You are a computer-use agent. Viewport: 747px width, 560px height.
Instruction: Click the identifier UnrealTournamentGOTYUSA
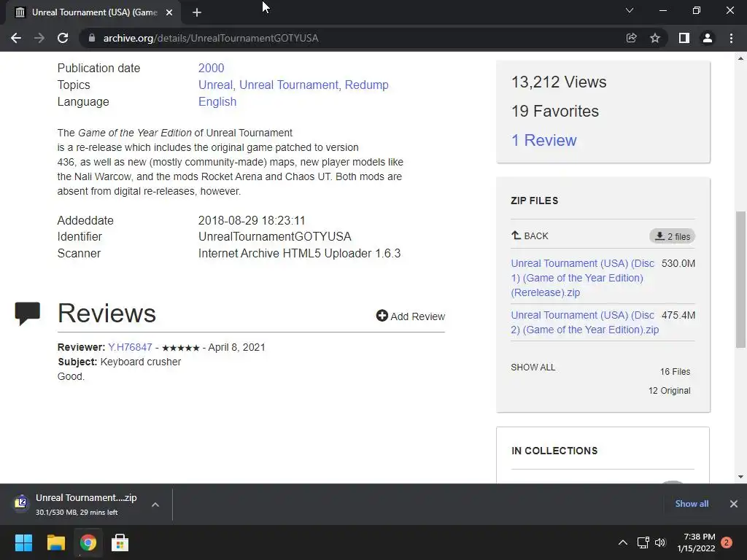pos(275,237)
